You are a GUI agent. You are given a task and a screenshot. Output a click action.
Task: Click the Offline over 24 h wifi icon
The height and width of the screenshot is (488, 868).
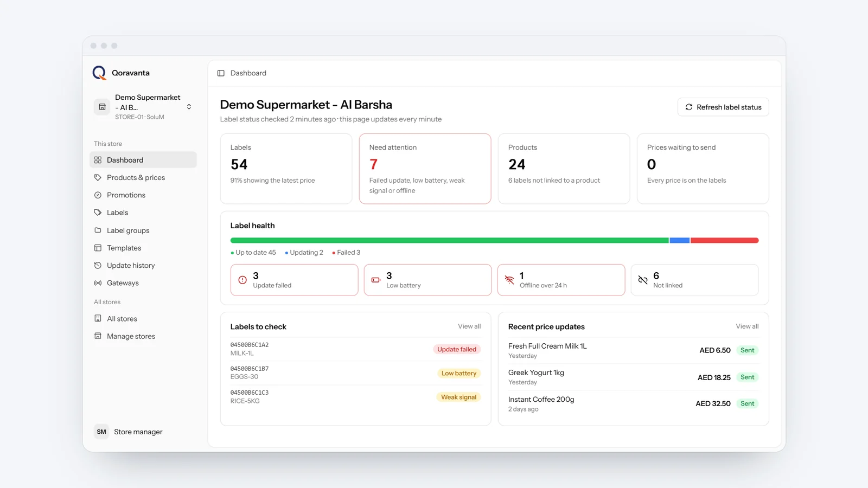pyautogui.click(x=509, y=280)
